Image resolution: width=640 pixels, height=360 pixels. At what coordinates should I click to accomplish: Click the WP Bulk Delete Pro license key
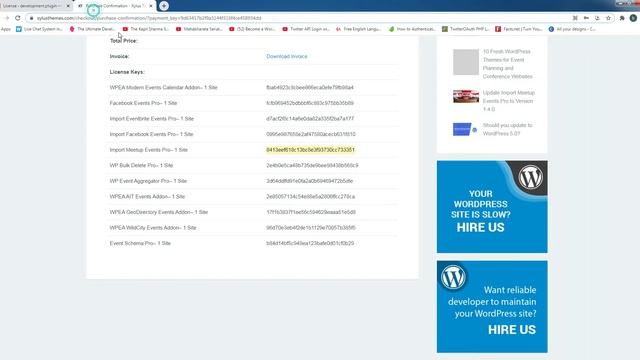click(312, 165)
